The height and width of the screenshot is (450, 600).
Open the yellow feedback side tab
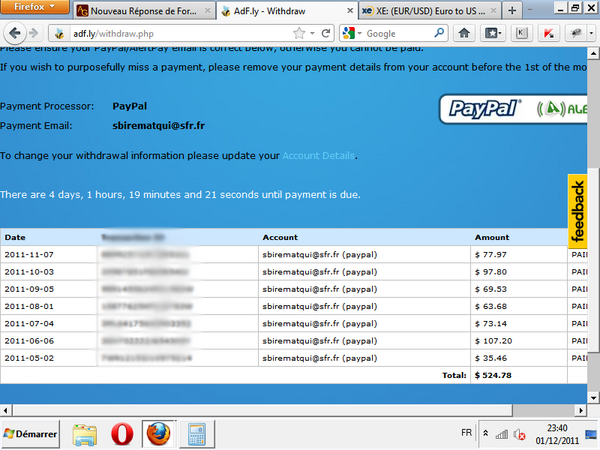pyautogui.click(x=577, y=211)
